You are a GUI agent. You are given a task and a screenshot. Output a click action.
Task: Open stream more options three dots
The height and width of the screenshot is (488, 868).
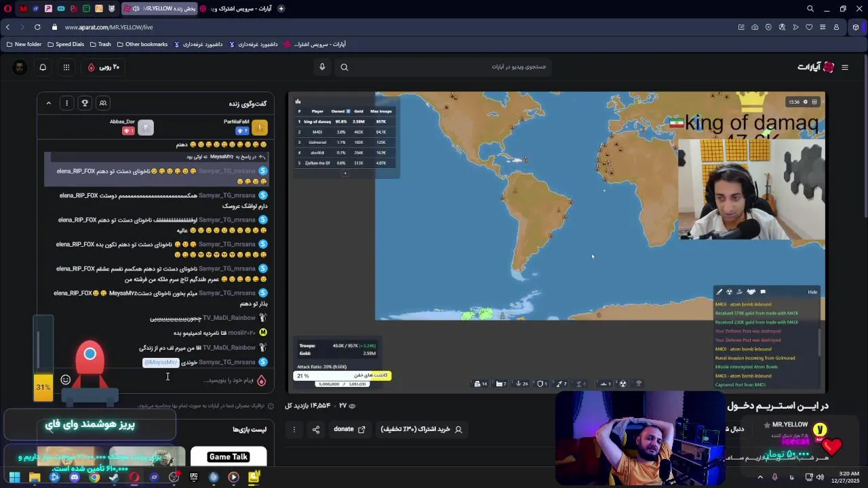[294, 429]
